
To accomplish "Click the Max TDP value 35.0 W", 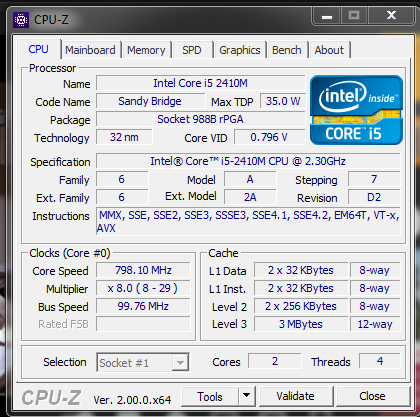I will pyautogui.click(x=283, y=101).
